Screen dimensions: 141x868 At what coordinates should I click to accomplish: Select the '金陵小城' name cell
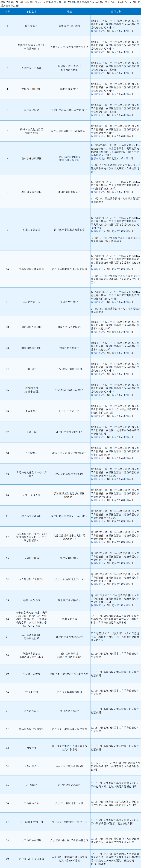tap(31, 432)
